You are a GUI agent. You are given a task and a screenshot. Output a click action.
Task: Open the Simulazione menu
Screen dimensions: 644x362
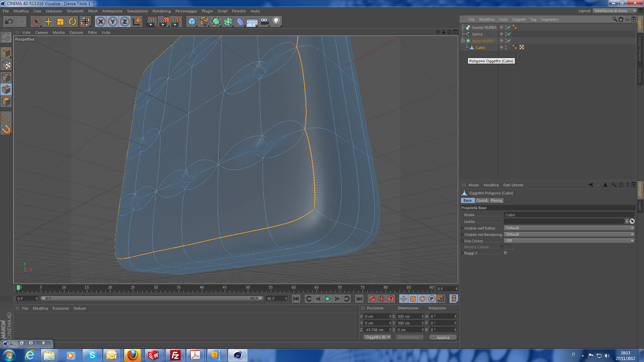[x=137, y=11]
